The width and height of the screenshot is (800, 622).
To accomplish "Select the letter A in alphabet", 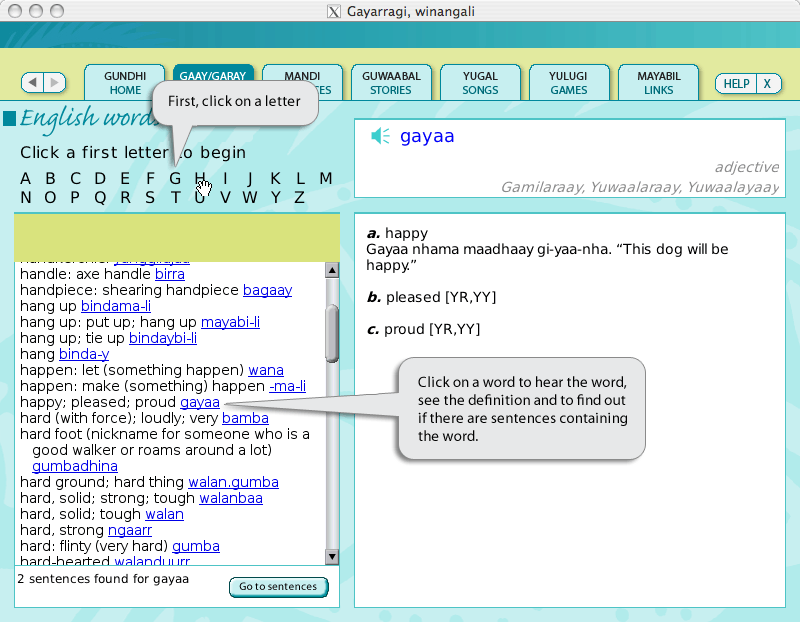I will coord(25,179).
